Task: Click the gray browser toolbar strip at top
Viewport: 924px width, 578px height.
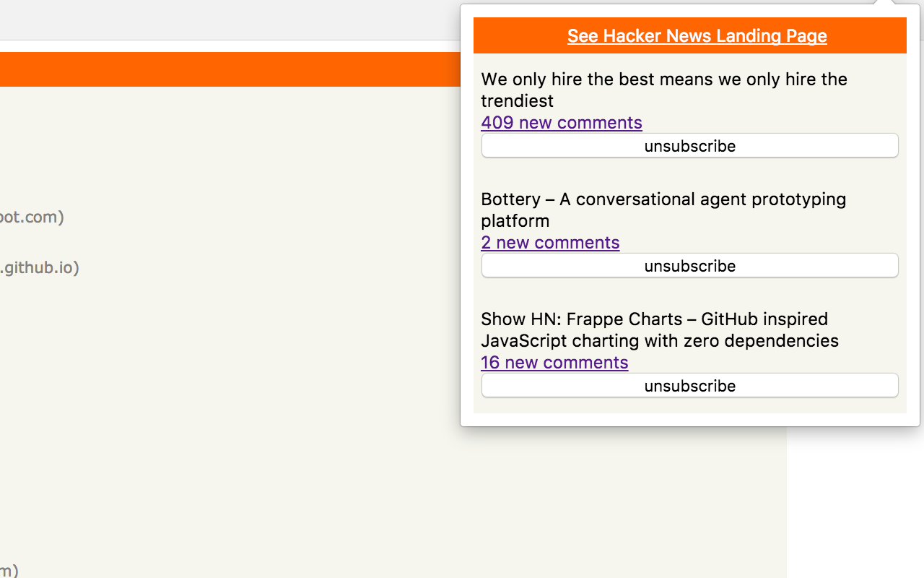Action: (217, 20)
